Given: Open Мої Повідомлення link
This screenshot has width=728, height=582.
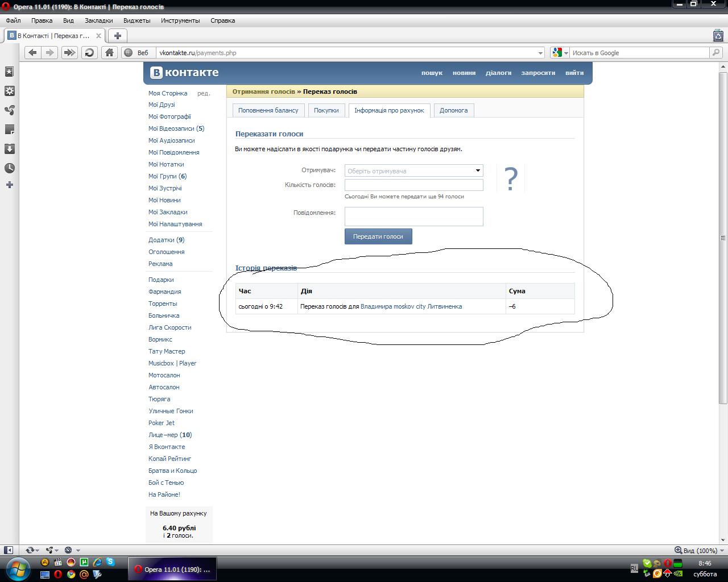Looking at the screenshot, I should click(174, 152).
